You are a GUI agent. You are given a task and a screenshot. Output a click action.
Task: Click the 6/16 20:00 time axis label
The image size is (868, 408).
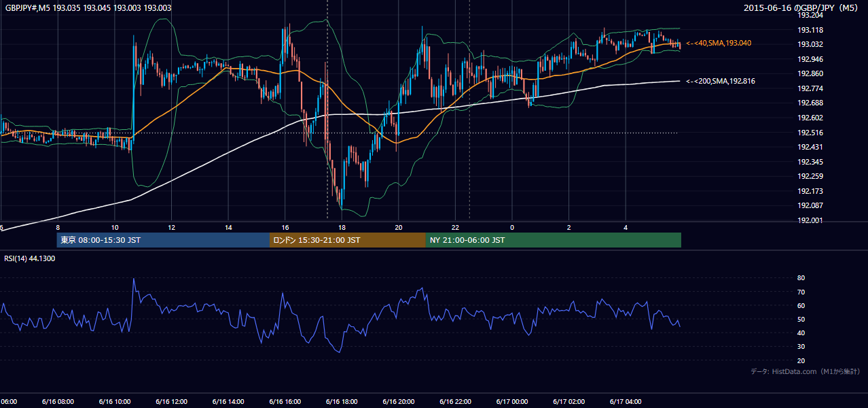coord(399,401)
